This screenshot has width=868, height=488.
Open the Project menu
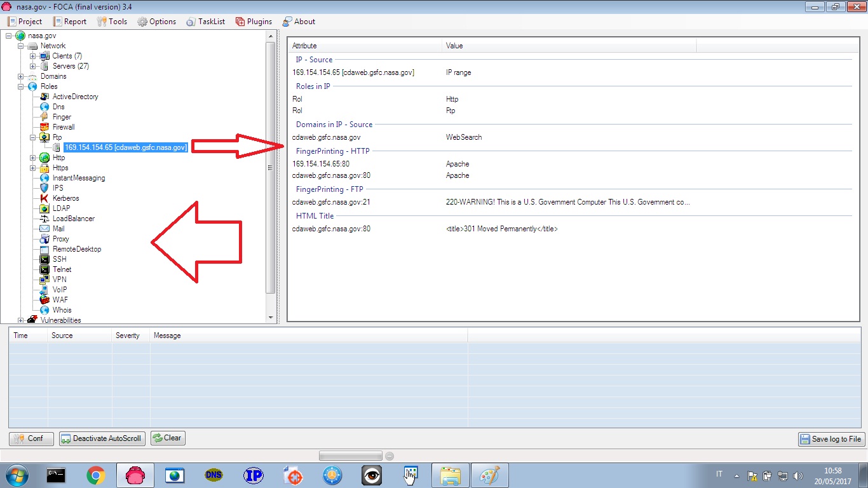click(x=24, y=21)
